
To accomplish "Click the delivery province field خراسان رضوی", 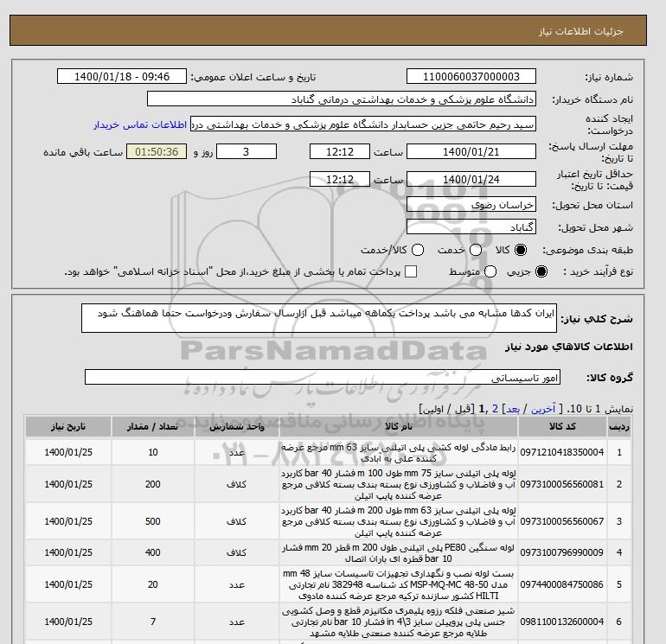I will click(471, 205).
